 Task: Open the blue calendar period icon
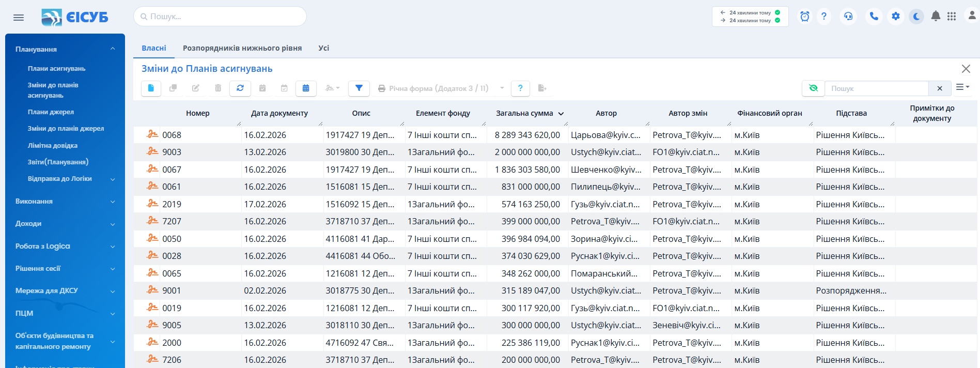306,88
